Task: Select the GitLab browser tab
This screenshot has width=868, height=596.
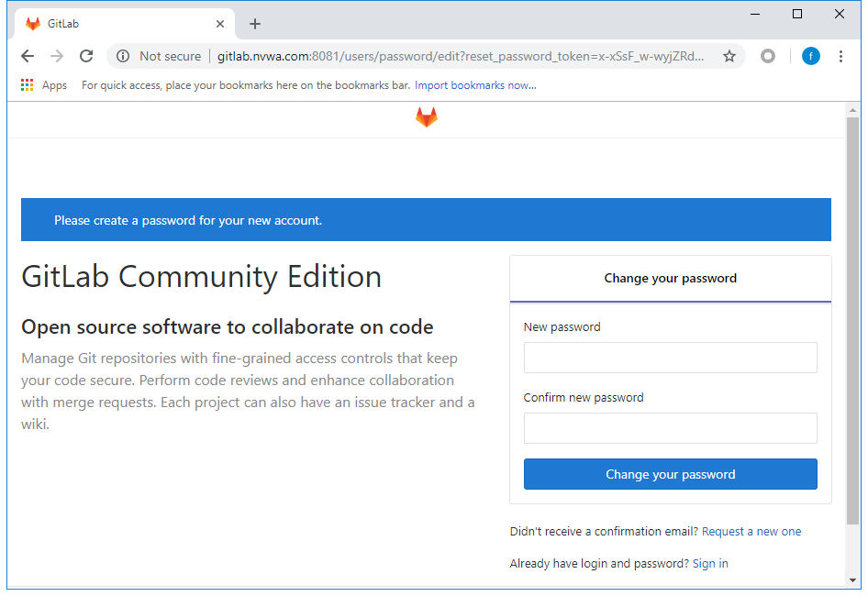Action: point(126,24)
